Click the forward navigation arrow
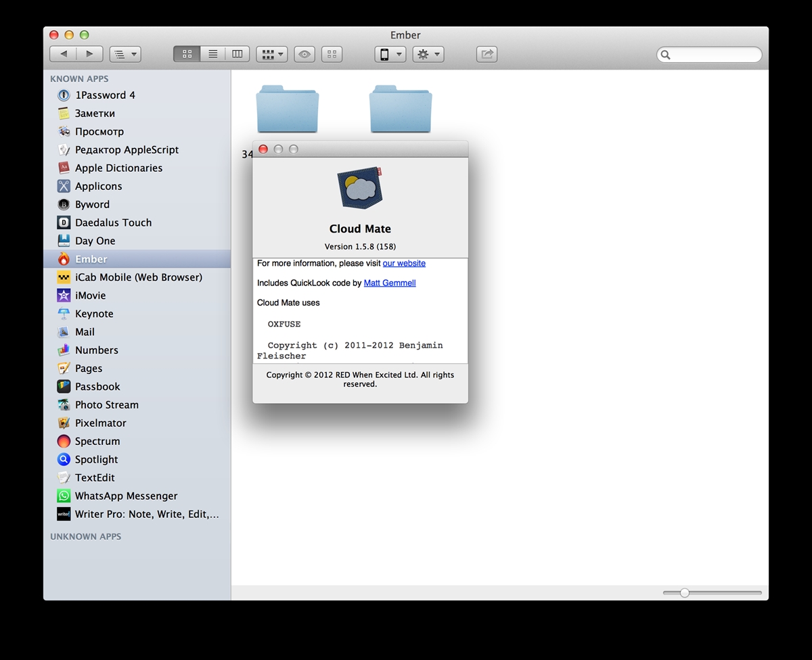 click(x=89, y=54)
